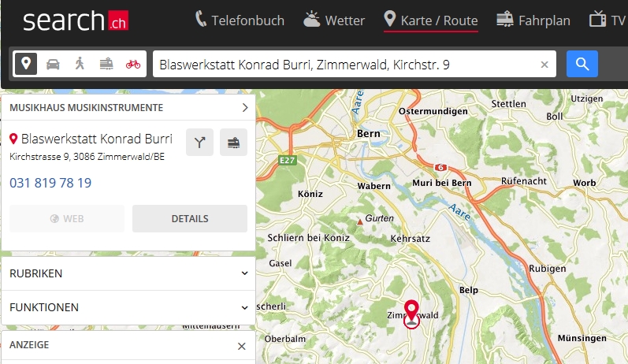Viewport: 628px width, 364px height.
Task: Click the Schliern bei Köniz map label
Action: (308, 238)
